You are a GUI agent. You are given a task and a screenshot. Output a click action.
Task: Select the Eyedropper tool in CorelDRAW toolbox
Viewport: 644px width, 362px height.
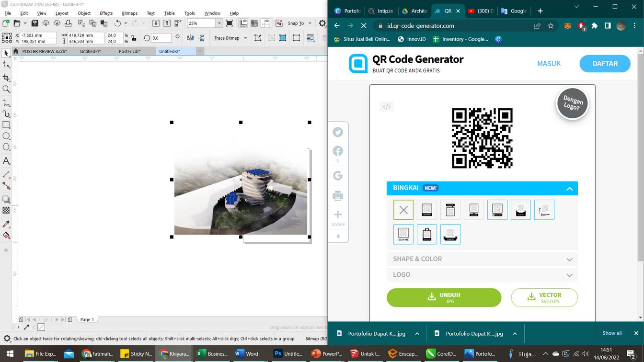(6, 224)
